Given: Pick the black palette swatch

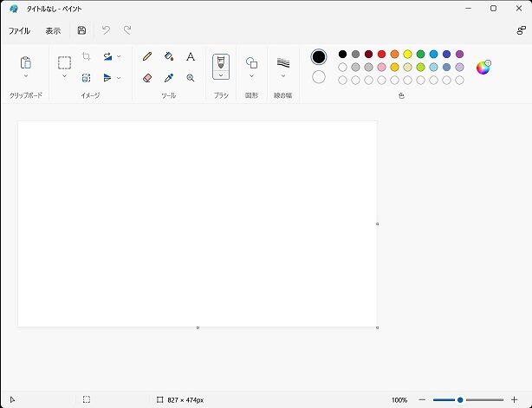Looking at the screenshot, I should pyautogui.click(x=342, y=54).
